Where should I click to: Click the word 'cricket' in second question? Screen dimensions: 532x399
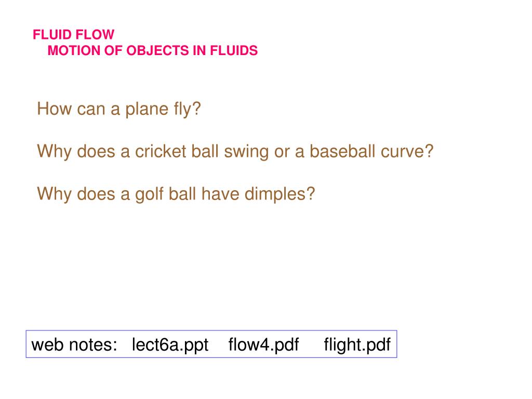(x=161, y=151)
